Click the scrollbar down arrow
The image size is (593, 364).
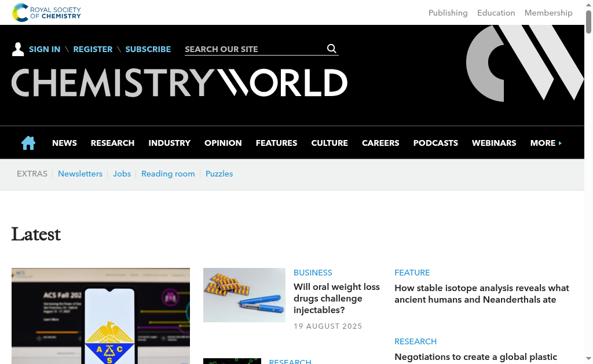point(588,358)
